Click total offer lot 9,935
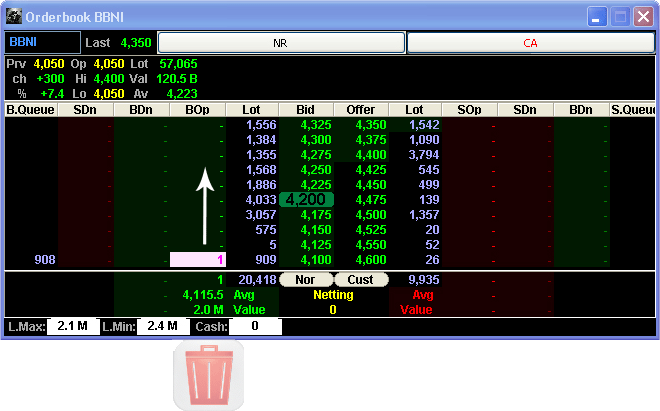 coord(424,280)
